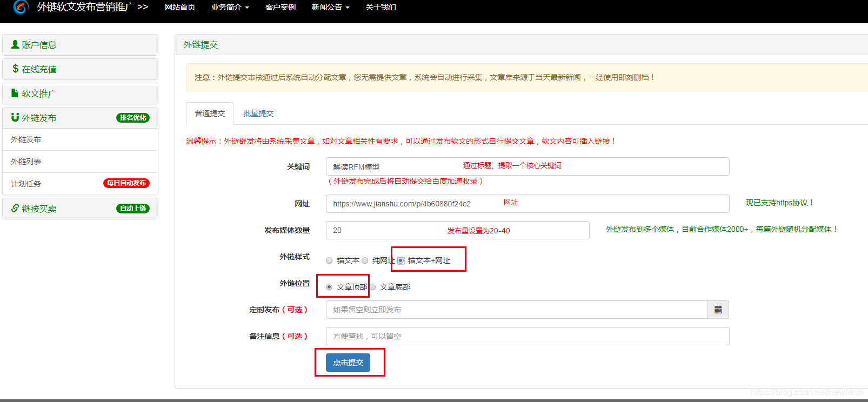This screenshot has width=868, height=402.
Task: Click the 外链提交 panel heading
Action: (201, 45)
